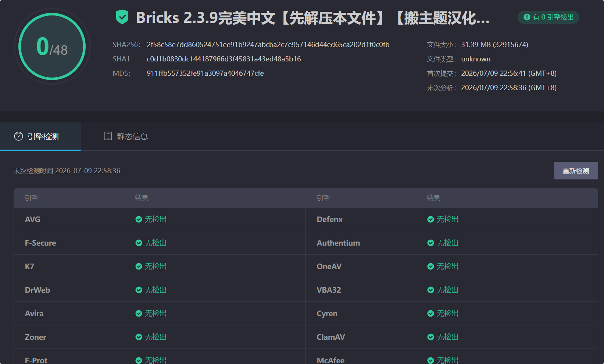Click the F-Prot engine name
Screen dimensions: 604x364
point(36,360)
